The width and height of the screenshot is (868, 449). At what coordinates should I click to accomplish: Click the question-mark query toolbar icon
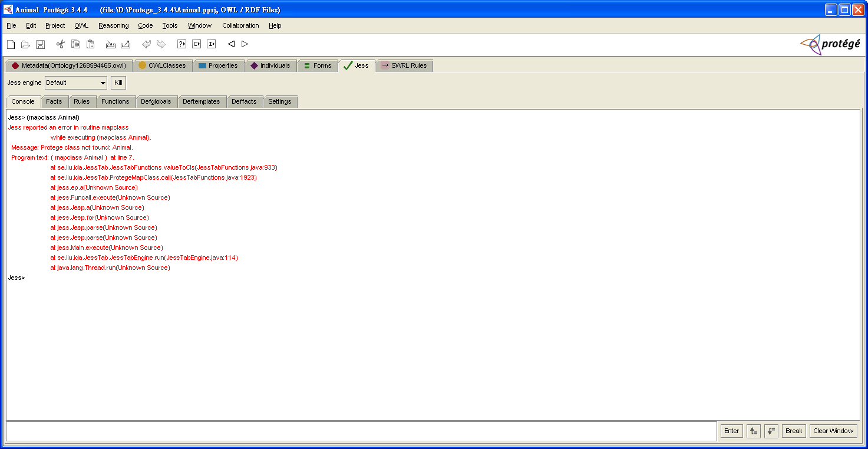click(x=181, y=44)
